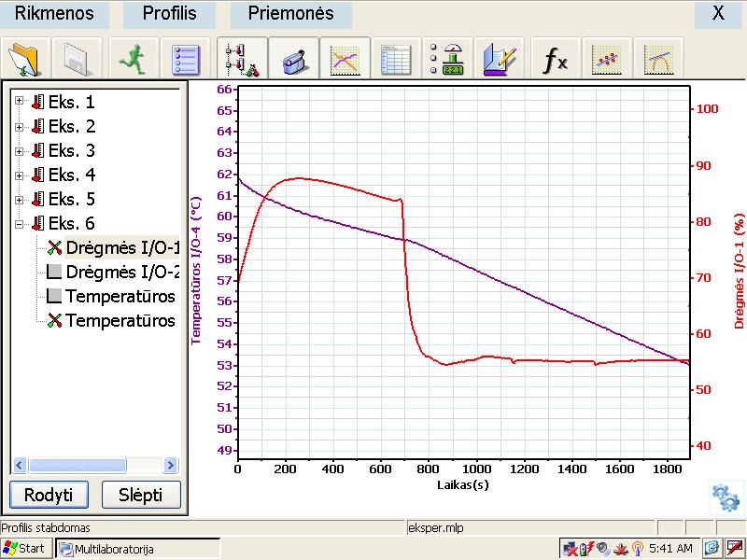The width and height of the screenshot is (747, 560).
Task: Open the Rikmenos menu
Action: [x=54, y=13]
